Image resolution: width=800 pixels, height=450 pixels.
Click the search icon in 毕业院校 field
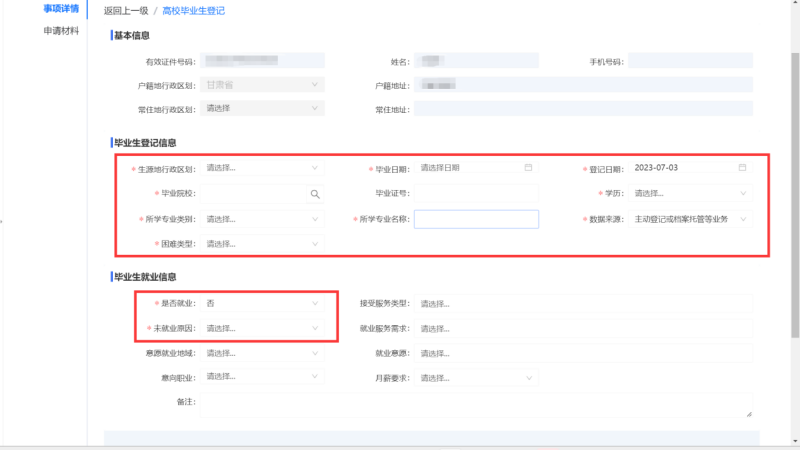coord(315,194)
